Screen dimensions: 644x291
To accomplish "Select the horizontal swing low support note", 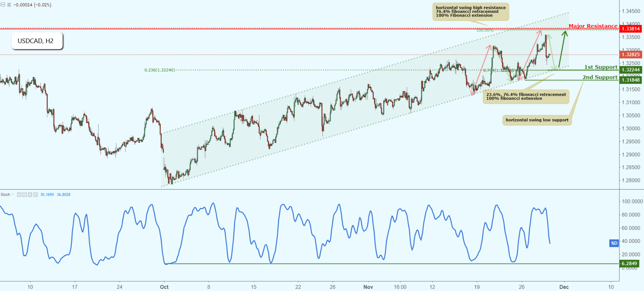I will pyautogui.click(x=537, y=120).
